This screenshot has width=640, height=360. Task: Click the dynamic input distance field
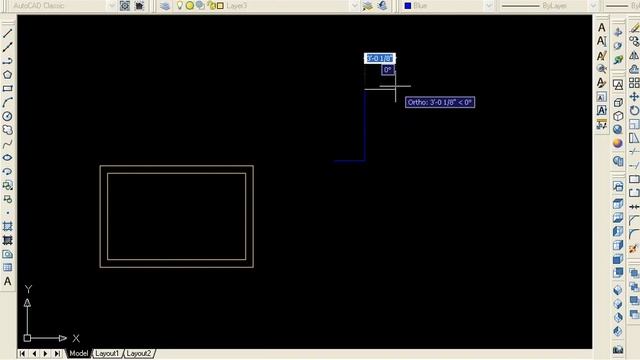click(x=380, y=58)
